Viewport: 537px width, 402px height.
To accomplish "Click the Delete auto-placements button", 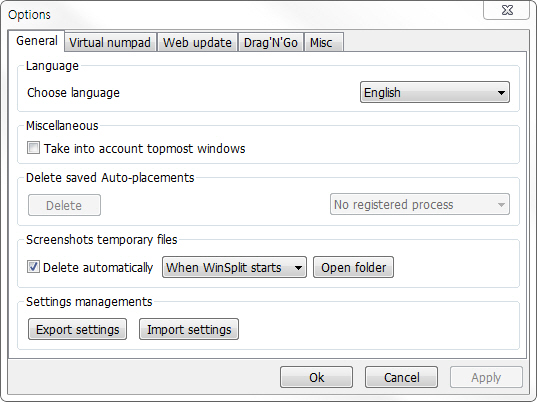I will click(64, 205).
